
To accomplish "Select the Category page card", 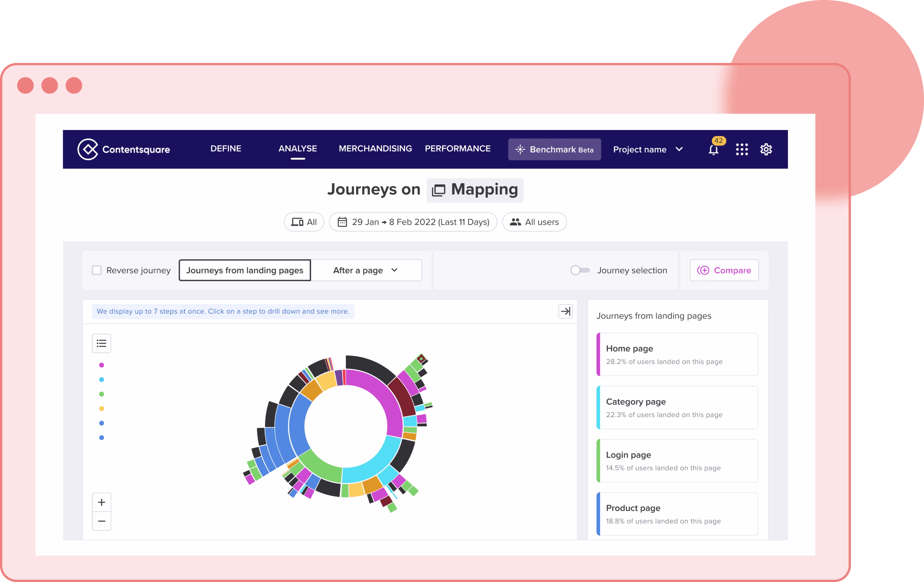I will 677,407.
